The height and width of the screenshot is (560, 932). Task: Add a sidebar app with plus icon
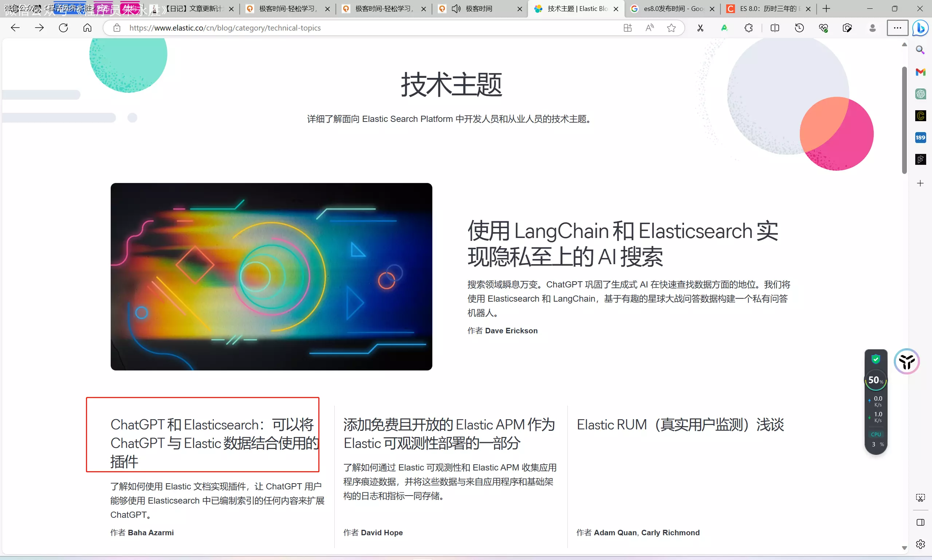(920, 183)
